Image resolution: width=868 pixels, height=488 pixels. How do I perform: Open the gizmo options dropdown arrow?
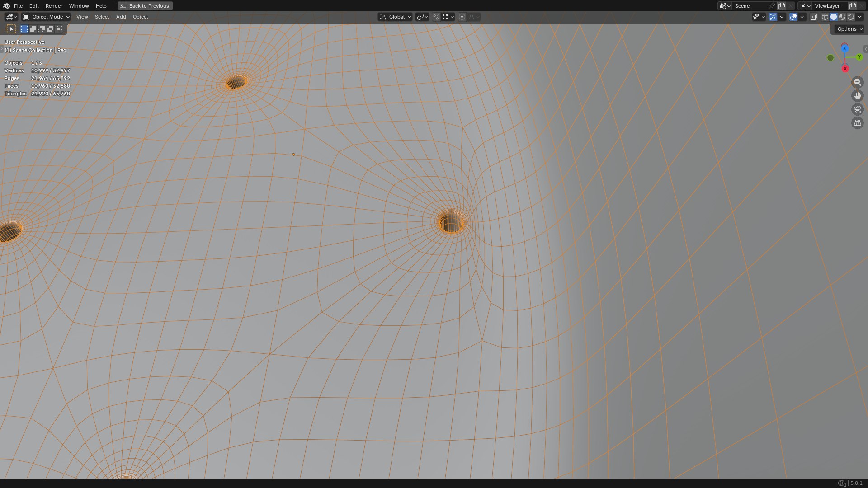tap(782, 17)
